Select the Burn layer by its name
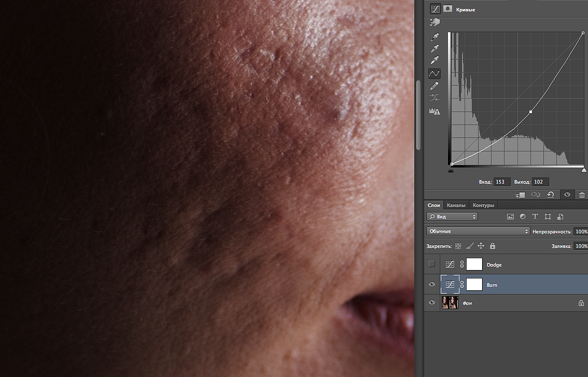588x377 pixels. (491, 285)
